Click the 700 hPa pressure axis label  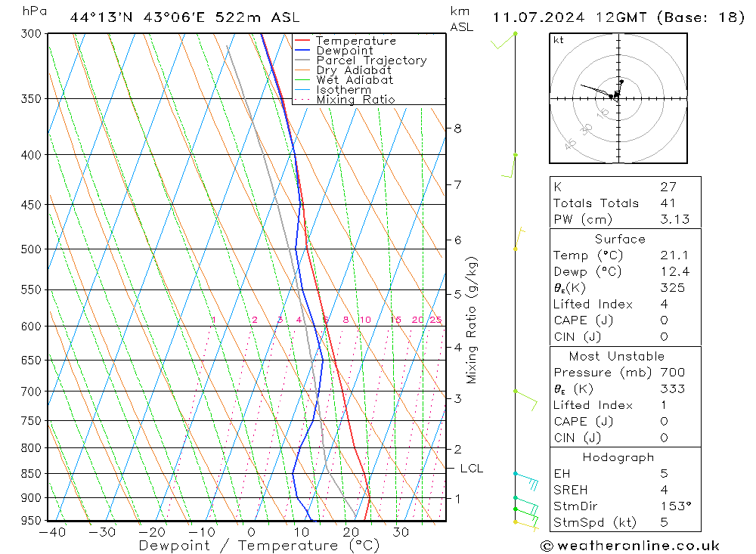(31, 392)
